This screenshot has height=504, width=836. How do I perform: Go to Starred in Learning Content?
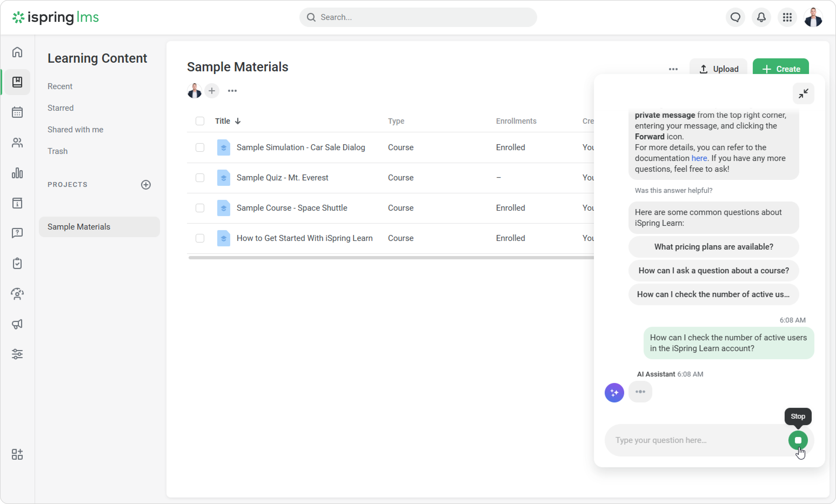[x=61, y=108]
